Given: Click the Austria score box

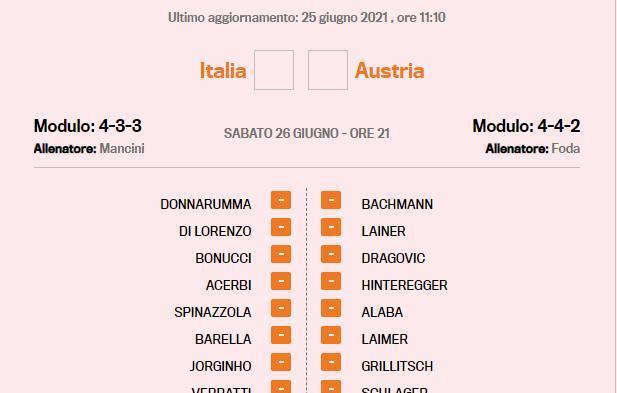Looking at the screenshot, I should tap(328, 70).
